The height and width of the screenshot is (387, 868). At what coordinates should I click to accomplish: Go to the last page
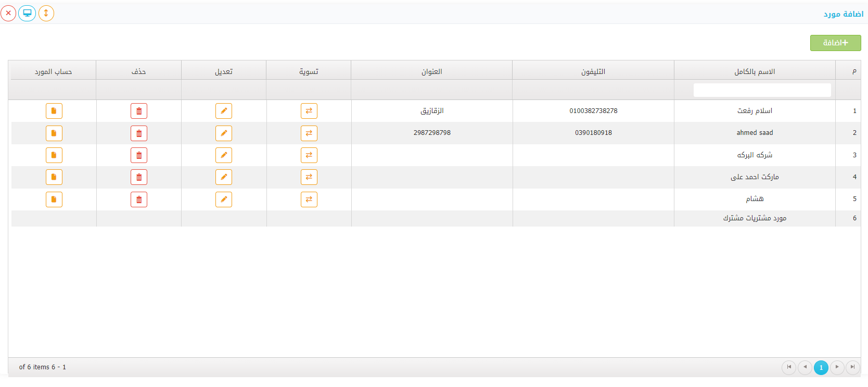[x=852, y=367]
